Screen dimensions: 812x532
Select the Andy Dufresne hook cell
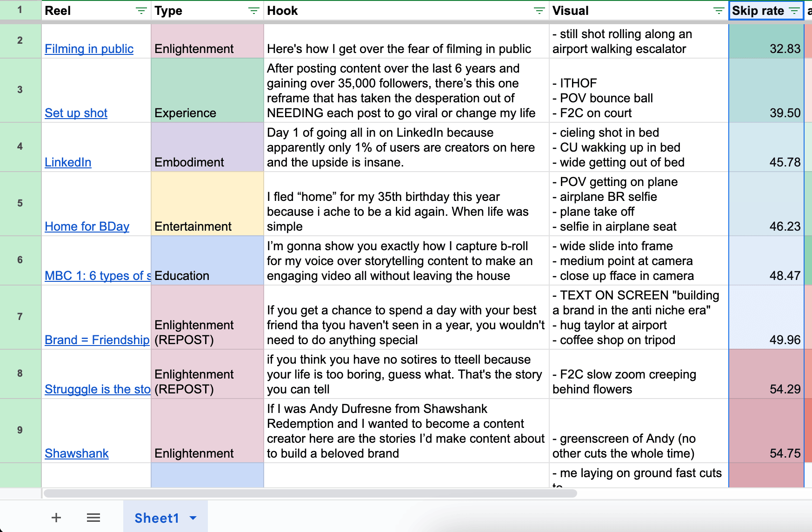tap(406, 431)
